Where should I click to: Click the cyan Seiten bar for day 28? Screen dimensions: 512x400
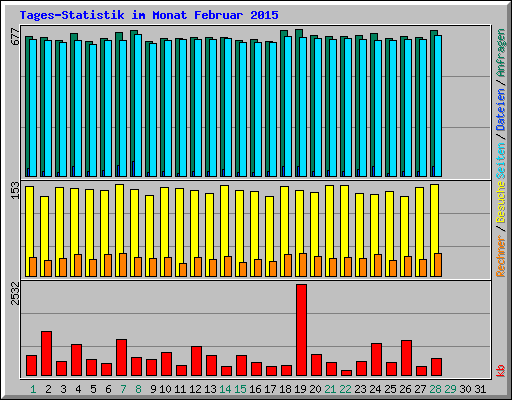[438, 106]
